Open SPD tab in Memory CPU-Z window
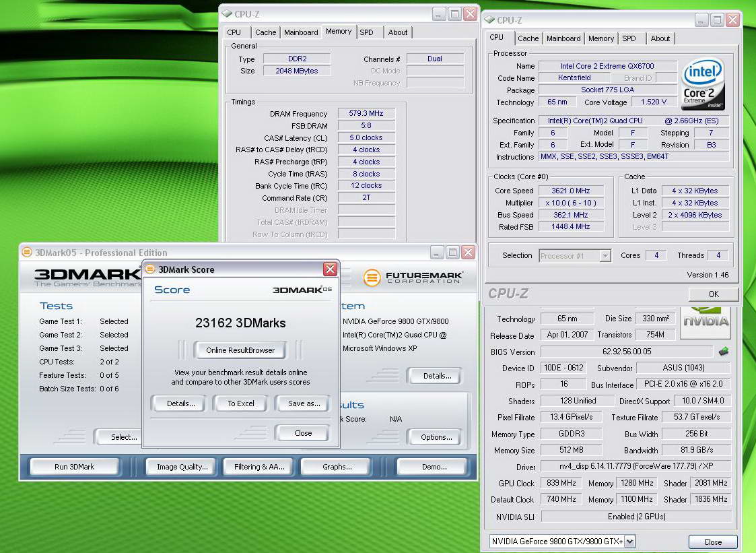The height and width of the screenshot is (553, 756). [366, 32]
